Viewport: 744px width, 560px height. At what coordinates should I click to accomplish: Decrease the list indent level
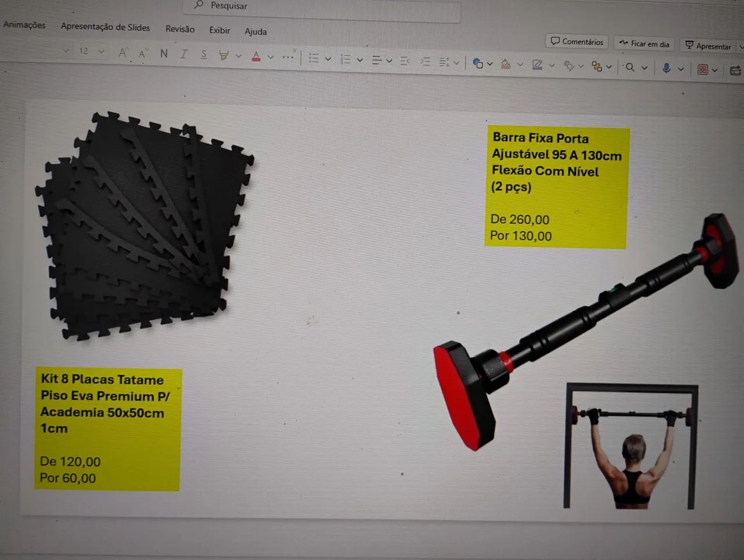[x=405, y=61]
